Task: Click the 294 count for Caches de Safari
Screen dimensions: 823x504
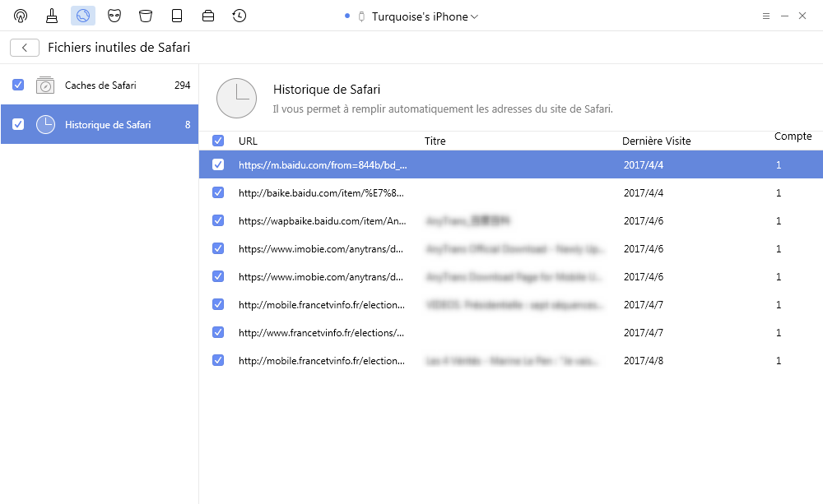Action: [x=182, y=85]
